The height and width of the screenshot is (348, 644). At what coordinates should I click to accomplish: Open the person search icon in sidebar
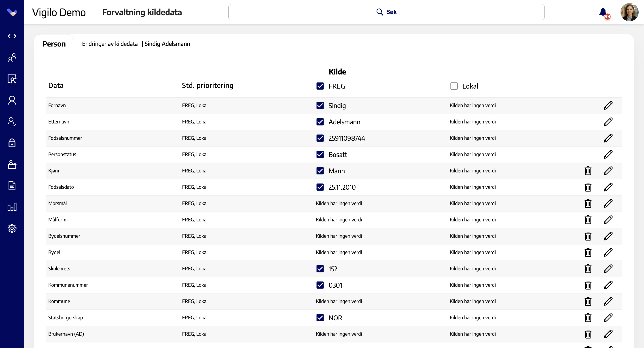tap(12, 79)
